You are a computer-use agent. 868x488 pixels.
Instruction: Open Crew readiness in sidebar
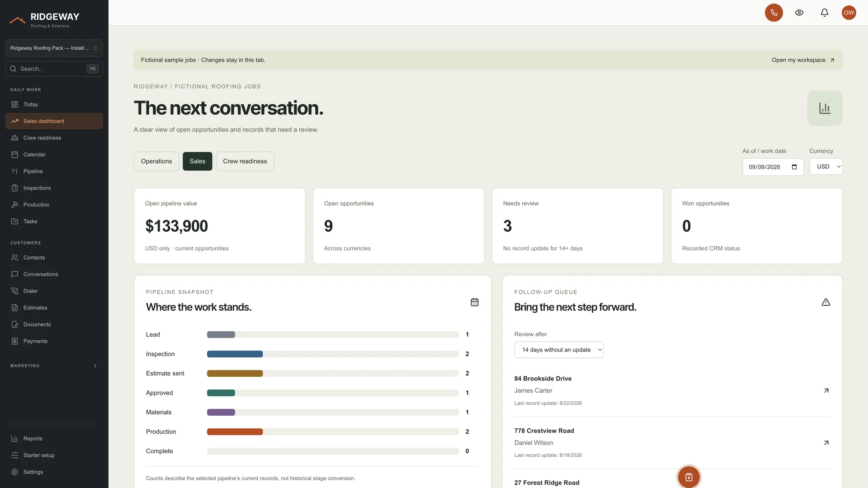54,138
